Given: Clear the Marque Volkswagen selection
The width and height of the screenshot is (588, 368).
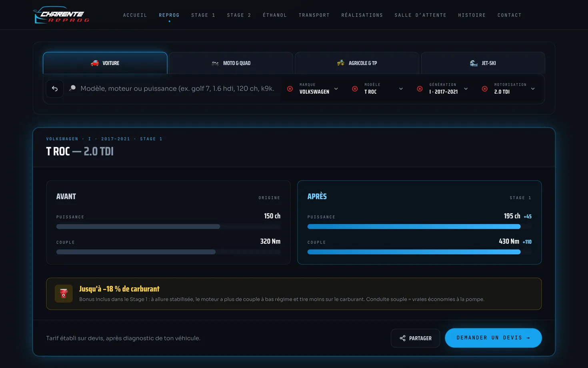Looking at the screenshot, I should coord(290,89).
